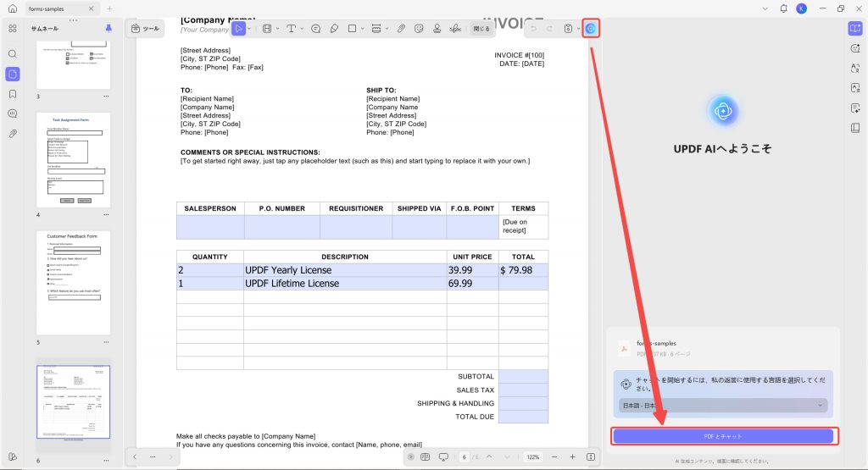Zoom in with the plus button
Image resolution: width=868 pixels, height=470 pixels.
pyautogui.click(x=572, y=456)
